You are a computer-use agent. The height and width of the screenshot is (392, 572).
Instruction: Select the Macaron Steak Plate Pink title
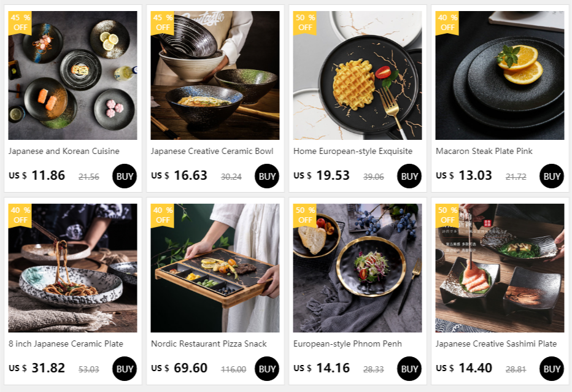coord(484,151)
